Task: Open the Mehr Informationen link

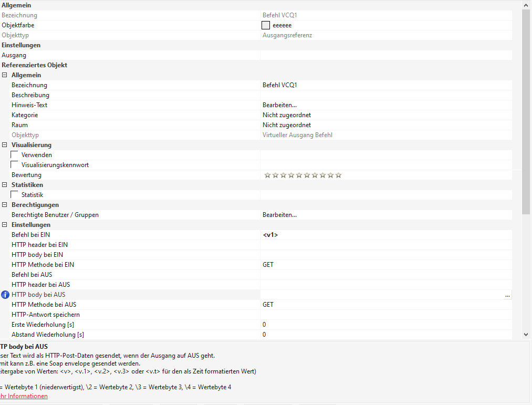Action: (24, 396)
